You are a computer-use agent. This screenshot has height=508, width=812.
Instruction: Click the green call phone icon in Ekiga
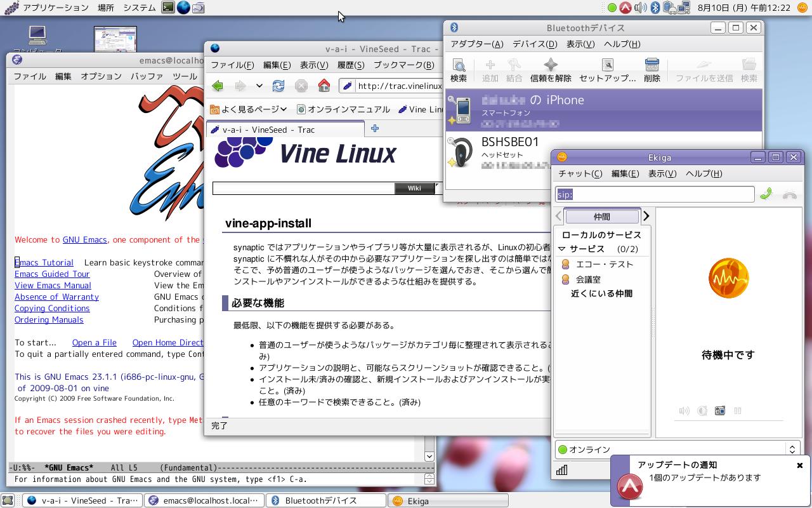click(766, 194)
